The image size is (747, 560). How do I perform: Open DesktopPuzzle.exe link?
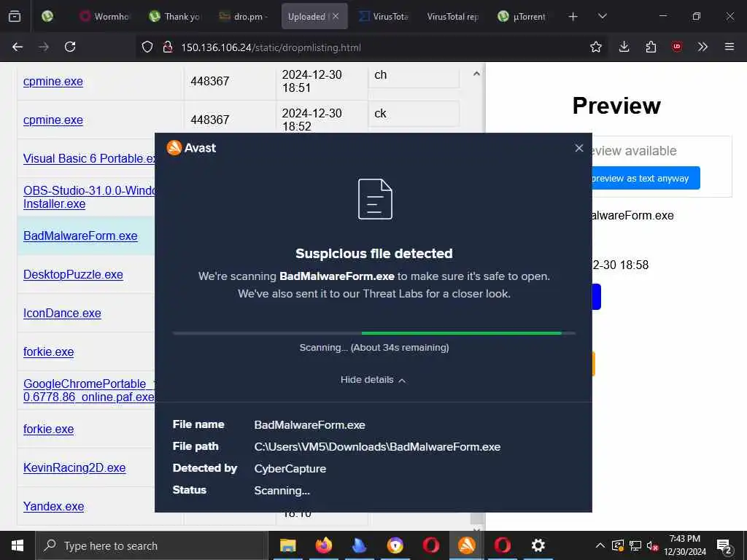(x=73, y=274)
